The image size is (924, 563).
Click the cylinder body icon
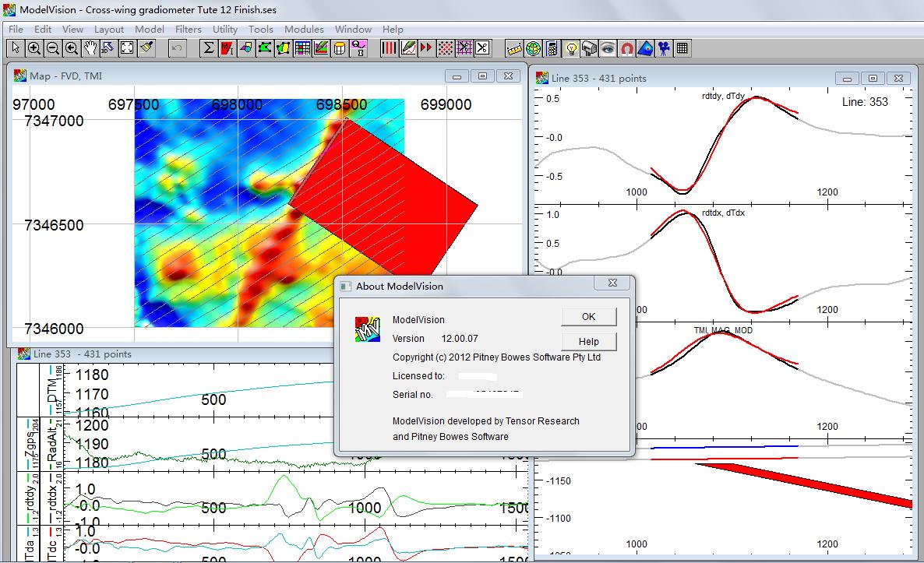click(340, 48)
